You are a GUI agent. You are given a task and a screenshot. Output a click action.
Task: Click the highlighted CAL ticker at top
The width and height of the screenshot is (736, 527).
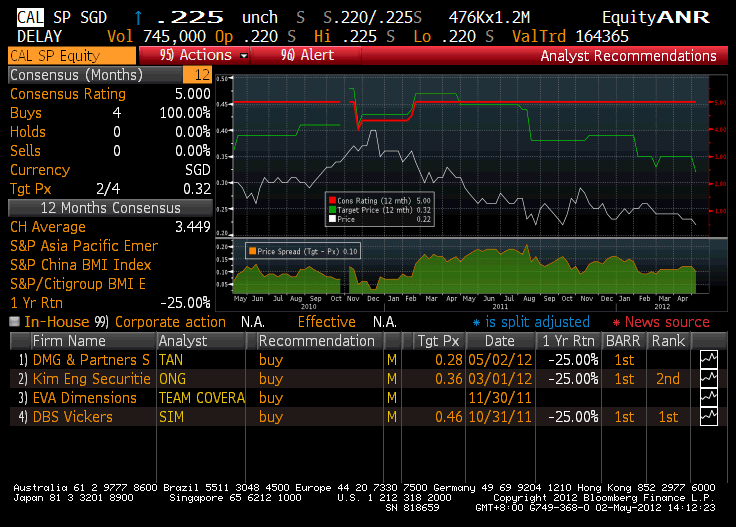(x=30, y=17)
